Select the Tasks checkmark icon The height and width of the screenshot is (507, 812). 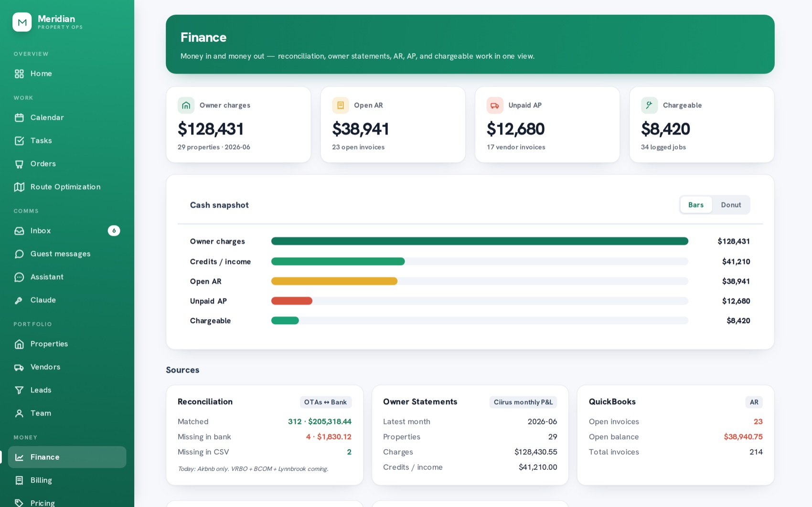tap(19, 141)
